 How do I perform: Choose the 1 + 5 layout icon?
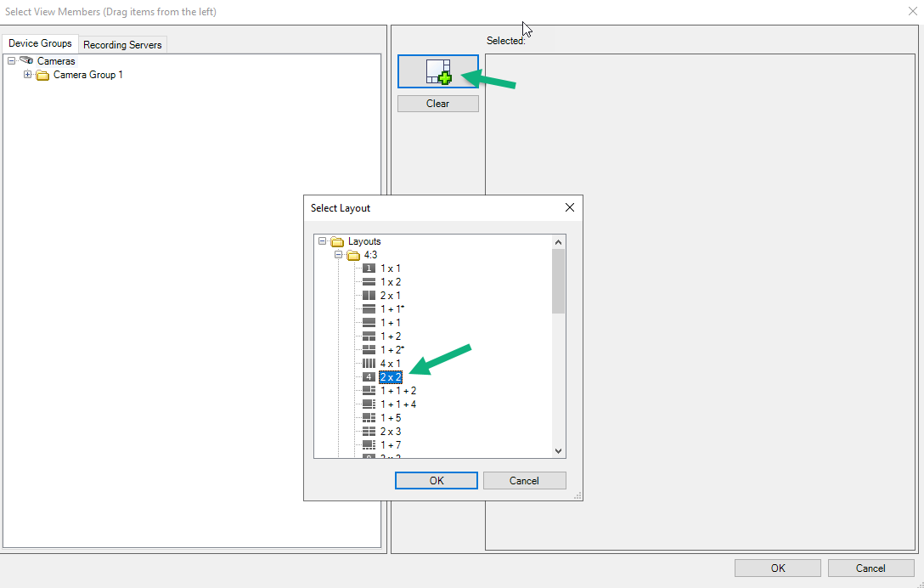pyautogui.click(x=367, y=417)
